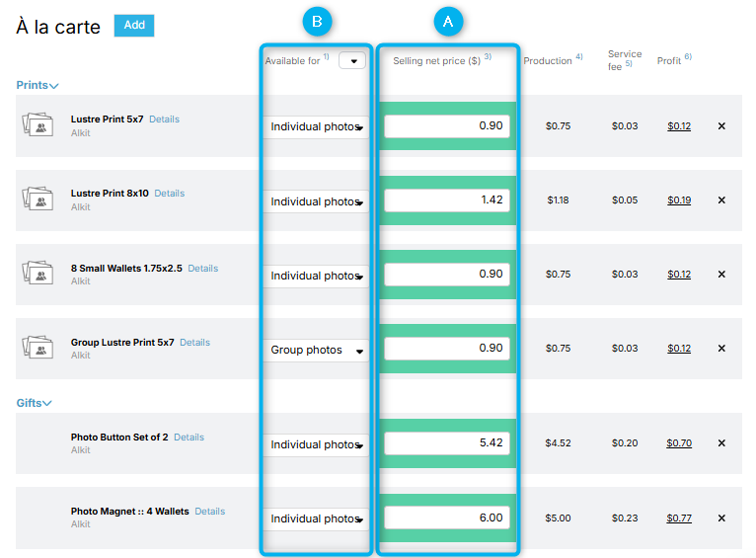Open Details link for Group Lustre Print 5x7

pos(194,343)
